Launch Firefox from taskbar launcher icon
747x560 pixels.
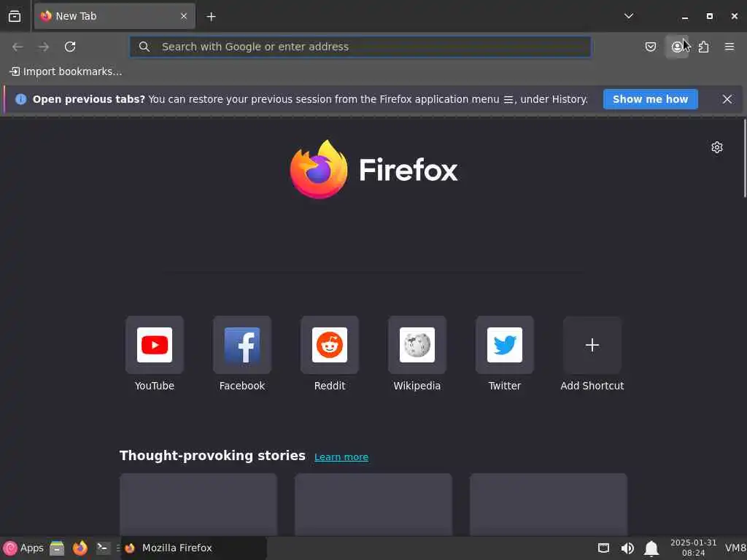[x=80, y=548]
